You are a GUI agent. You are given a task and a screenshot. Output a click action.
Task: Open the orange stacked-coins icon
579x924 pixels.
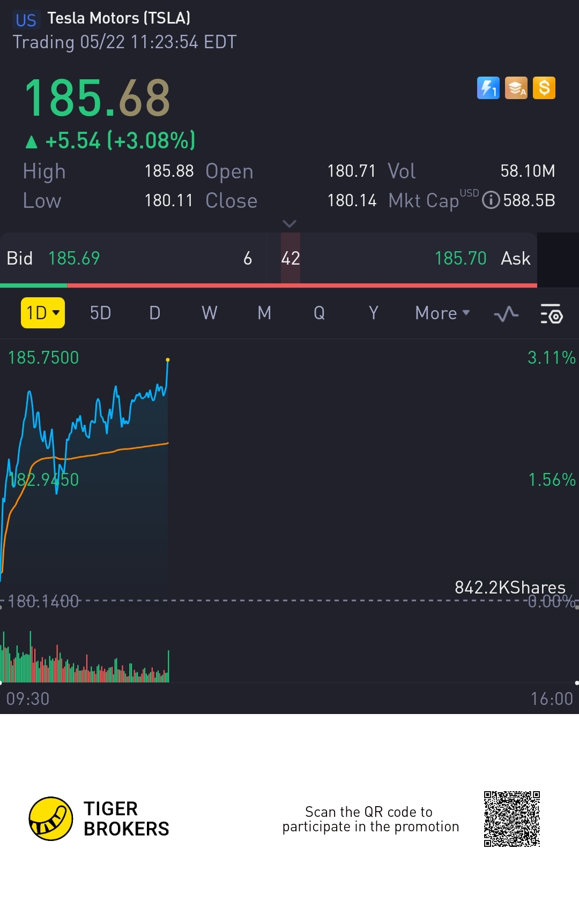tap(516, 88)
